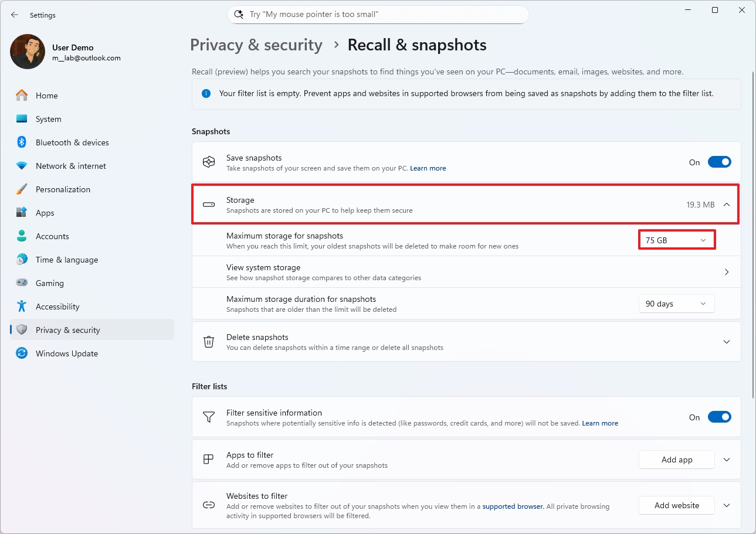Open Bluetooth & devices settings
The height and width of the screenshot is (534, 756).
(72, 142)
